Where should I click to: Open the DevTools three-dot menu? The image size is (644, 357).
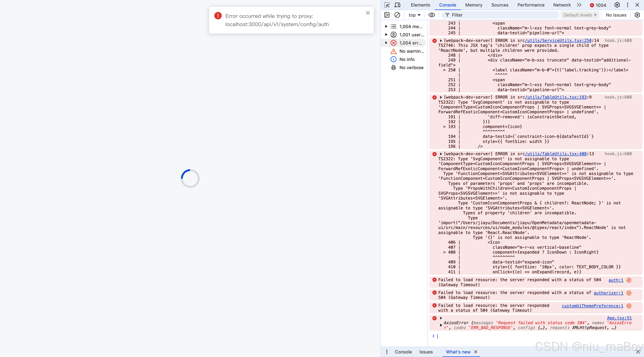tap(627, 5)
